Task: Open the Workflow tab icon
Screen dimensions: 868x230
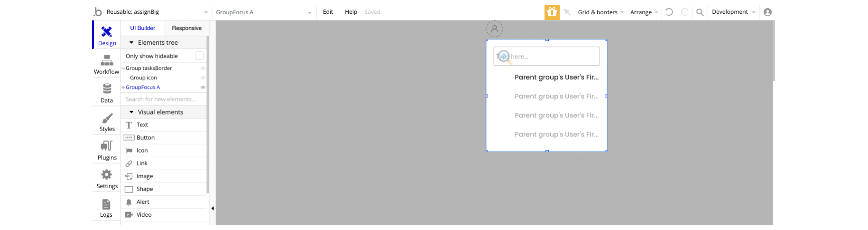Action: [107, 60]
